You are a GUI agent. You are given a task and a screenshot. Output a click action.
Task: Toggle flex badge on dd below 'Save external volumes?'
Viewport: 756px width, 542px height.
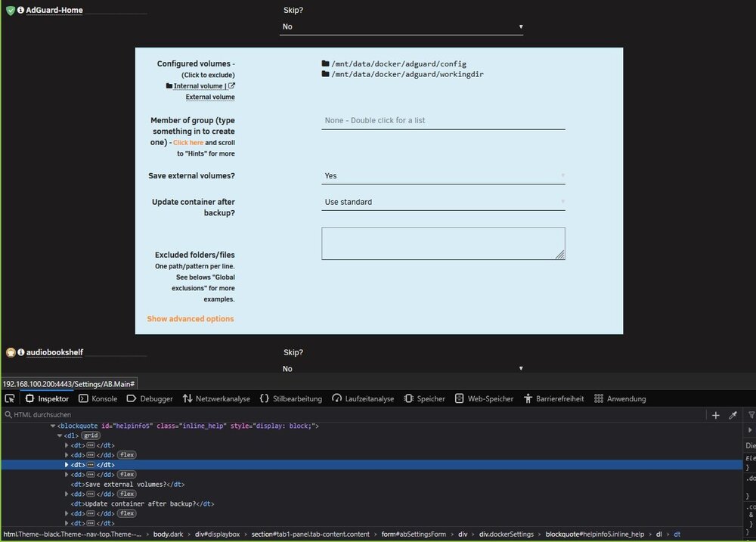(127, 494)
